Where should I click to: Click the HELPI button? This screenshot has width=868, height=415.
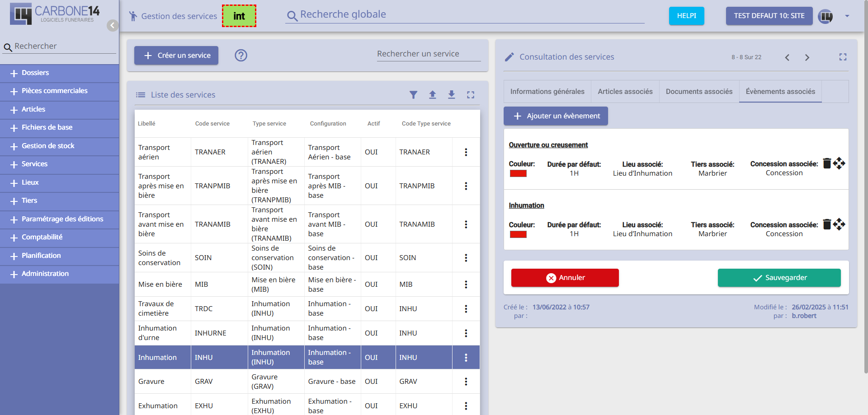[686, 16]
